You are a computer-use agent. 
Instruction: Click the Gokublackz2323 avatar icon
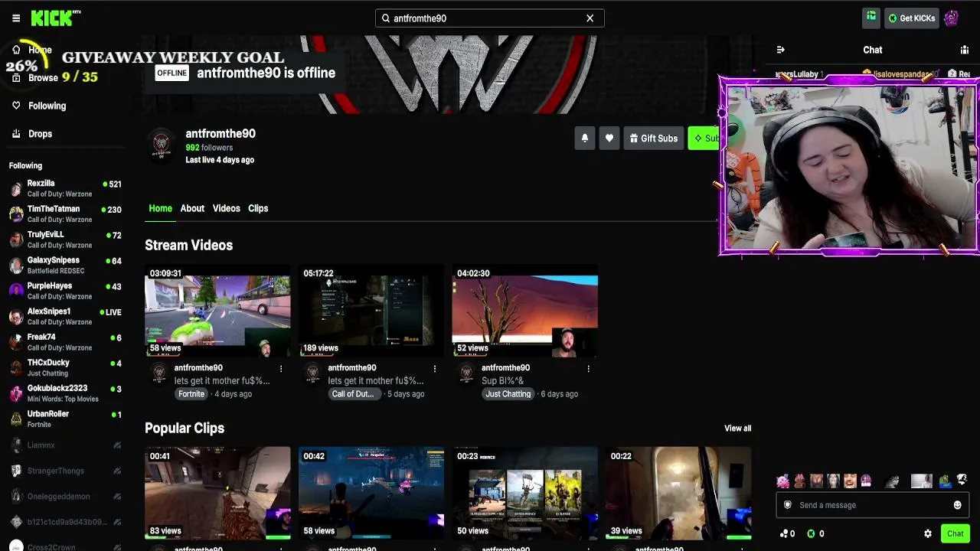(16, 393)
